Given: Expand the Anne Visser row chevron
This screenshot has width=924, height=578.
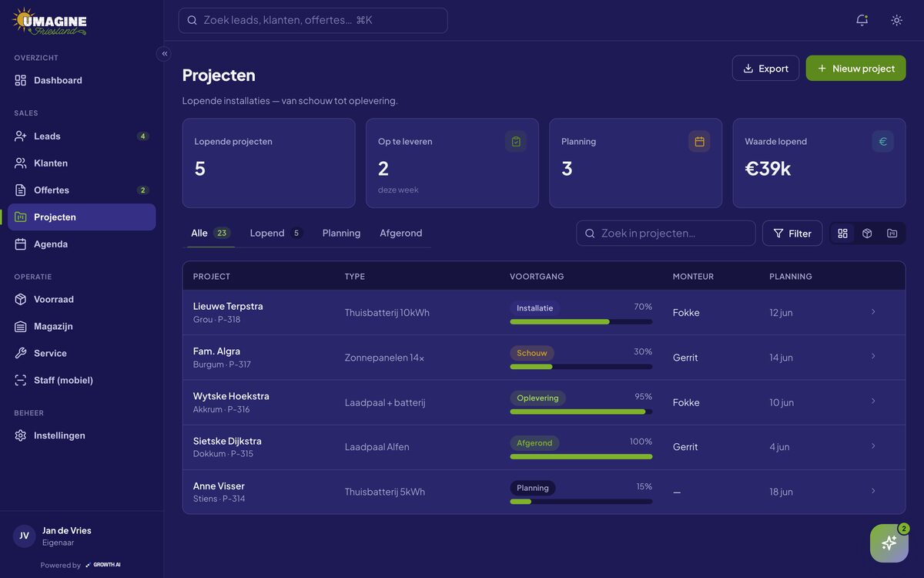Looking at the screenshot, I should [873, 491].
